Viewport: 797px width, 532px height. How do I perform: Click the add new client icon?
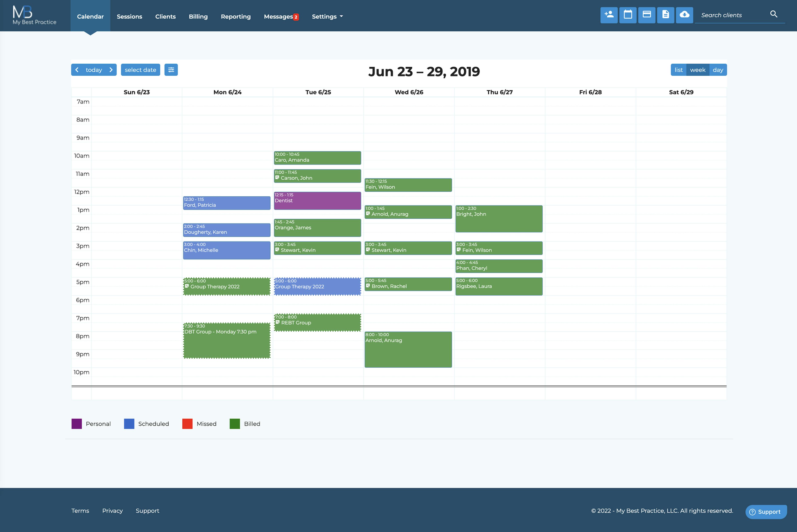click(x=609, y=15)
